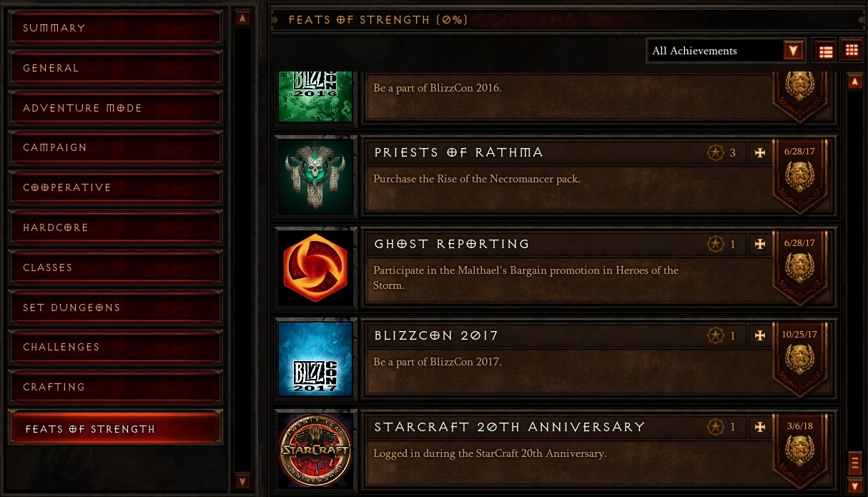Click the BlizzCon 2017 achievement icon

point(315,359)
